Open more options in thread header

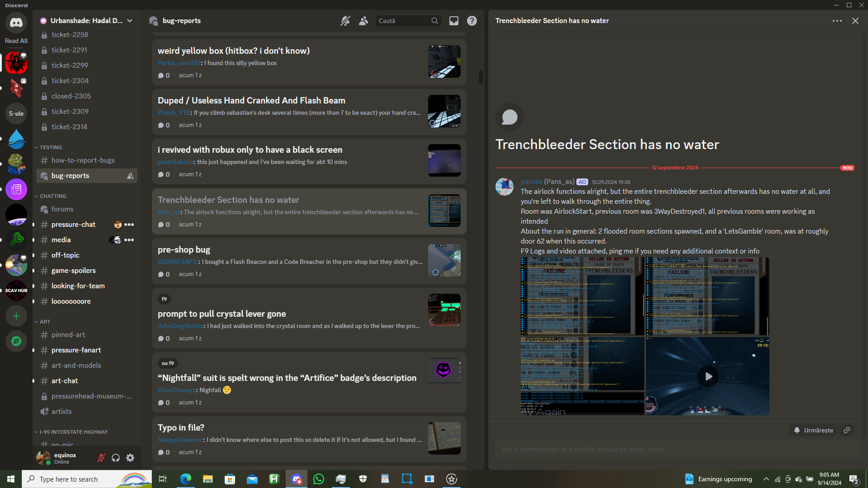pyautogui.click(x=837, y=21)
